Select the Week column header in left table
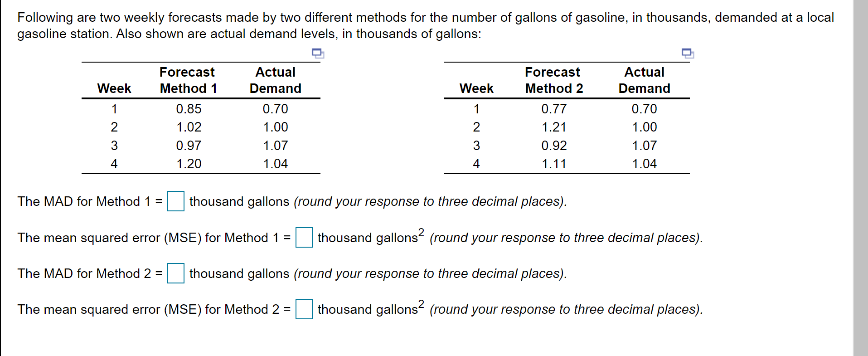Screen dimensions: 868x356 114,88
